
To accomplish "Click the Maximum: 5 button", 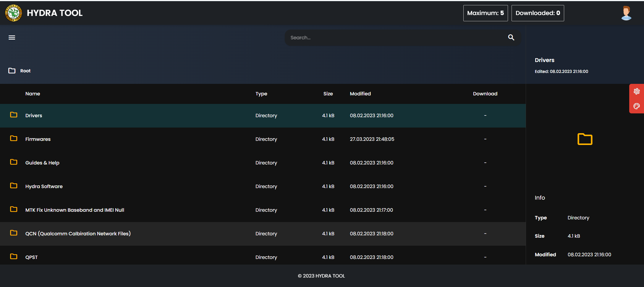I will point(485,13).
